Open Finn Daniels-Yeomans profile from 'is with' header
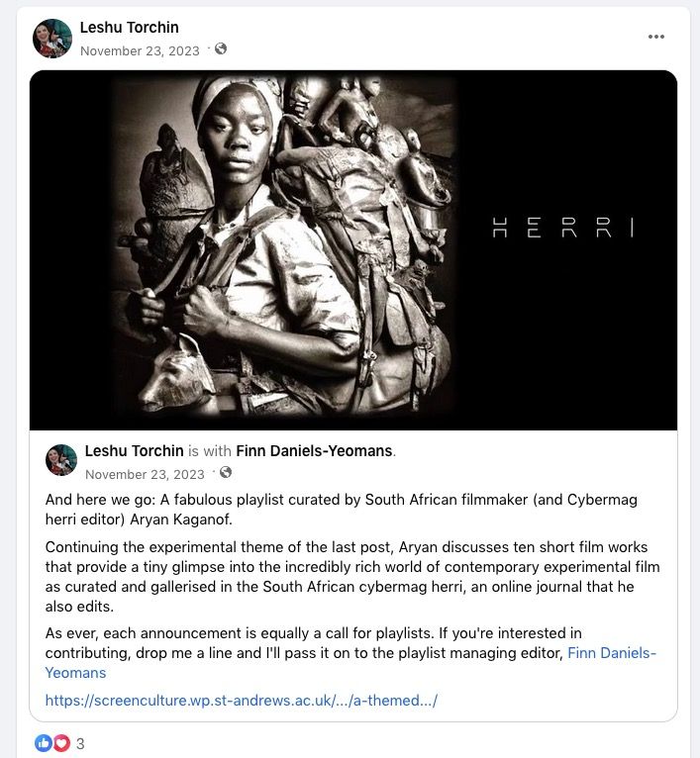This screenshot has height=758, width=700. point(314,451)
